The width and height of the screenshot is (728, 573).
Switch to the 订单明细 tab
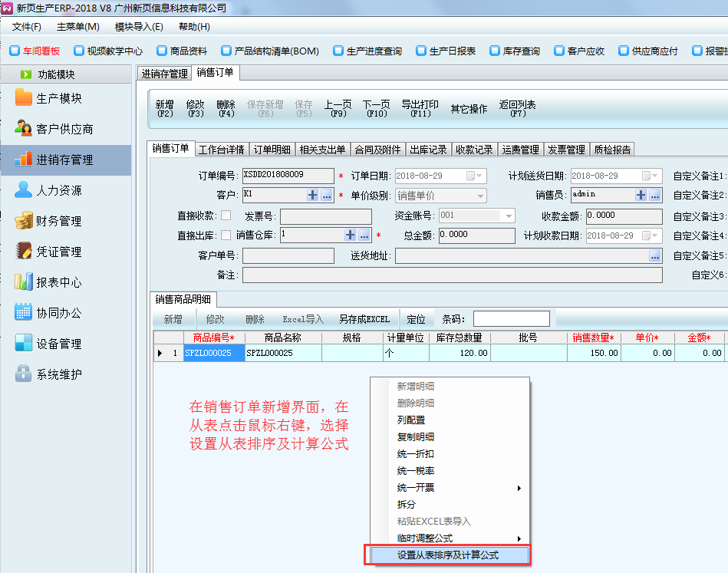272,150
